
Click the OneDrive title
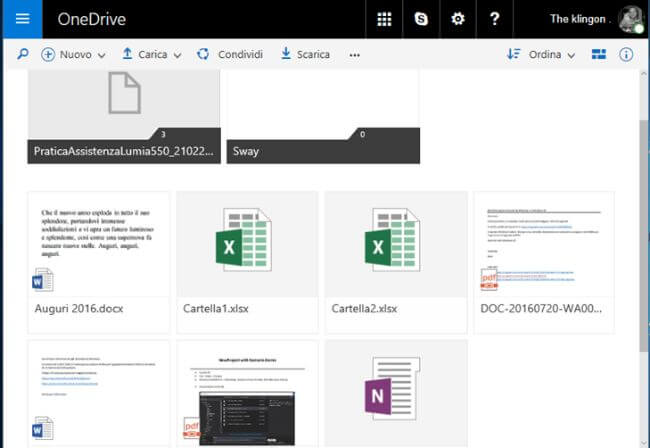click(x=92, y=19)
